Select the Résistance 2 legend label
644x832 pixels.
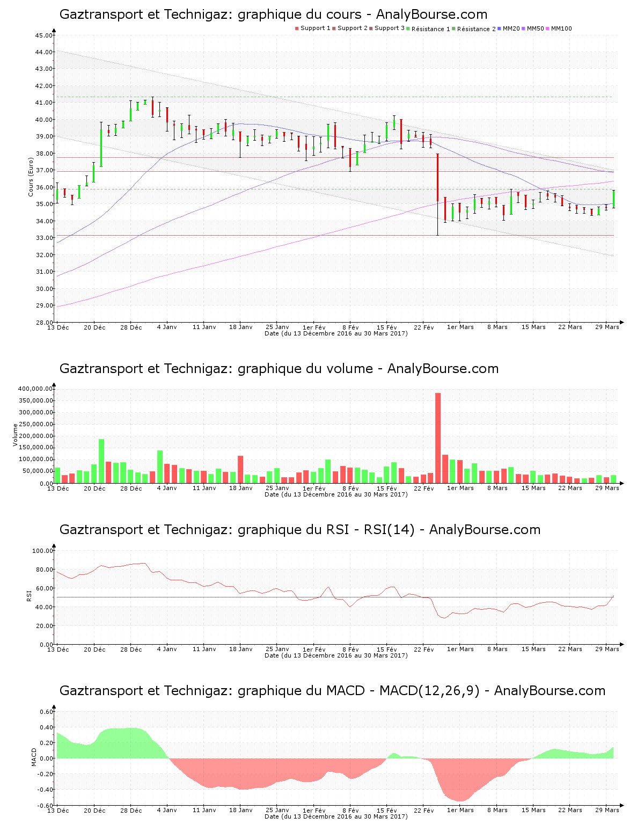click(477, 29)
